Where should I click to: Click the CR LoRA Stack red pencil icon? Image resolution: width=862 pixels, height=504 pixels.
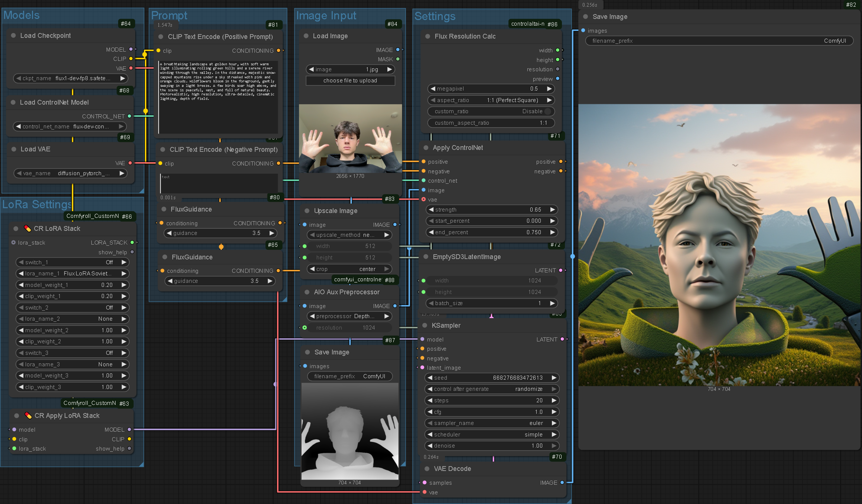(27, 229)
